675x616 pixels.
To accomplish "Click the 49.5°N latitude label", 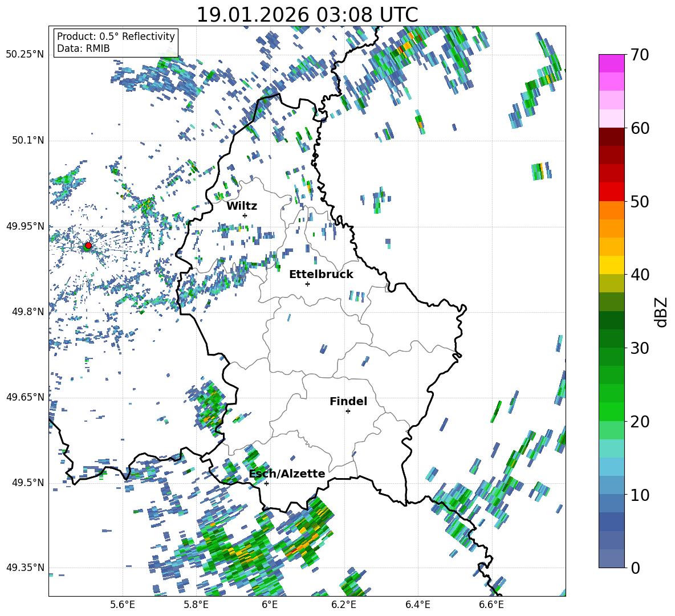I will point(27,482).
